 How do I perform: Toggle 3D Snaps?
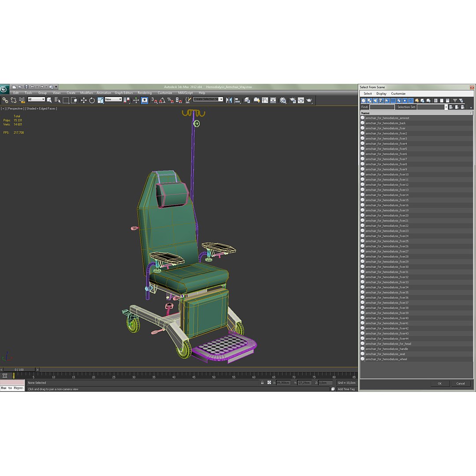pyautogui.click(x=154, y=100)
